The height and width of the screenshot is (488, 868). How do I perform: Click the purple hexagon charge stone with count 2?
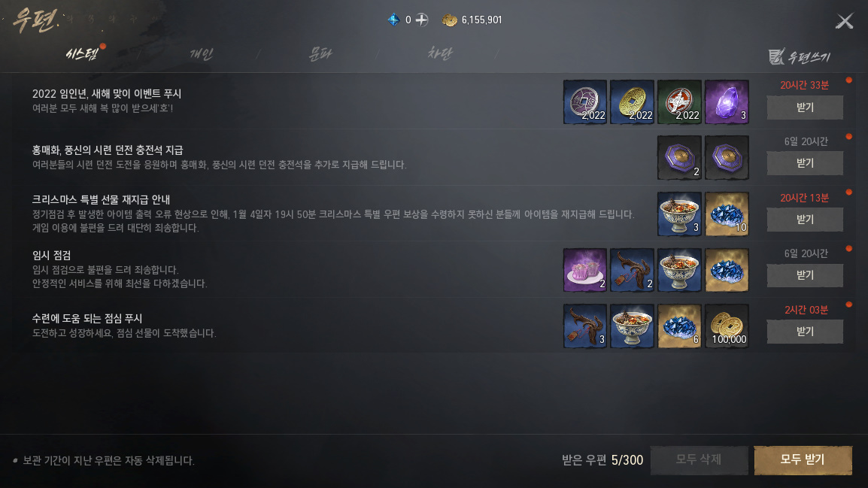(679, 158)
